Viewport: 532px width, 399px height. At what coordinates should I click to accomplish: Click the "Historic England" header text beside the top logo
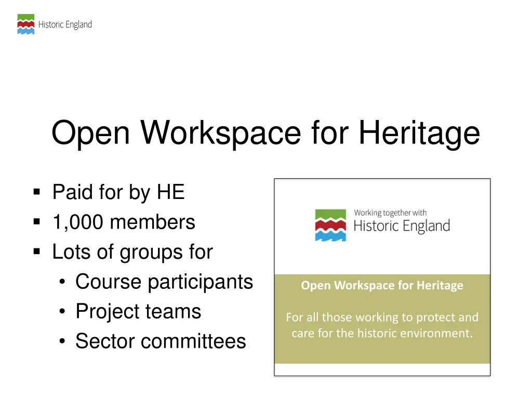coord(65,24)
